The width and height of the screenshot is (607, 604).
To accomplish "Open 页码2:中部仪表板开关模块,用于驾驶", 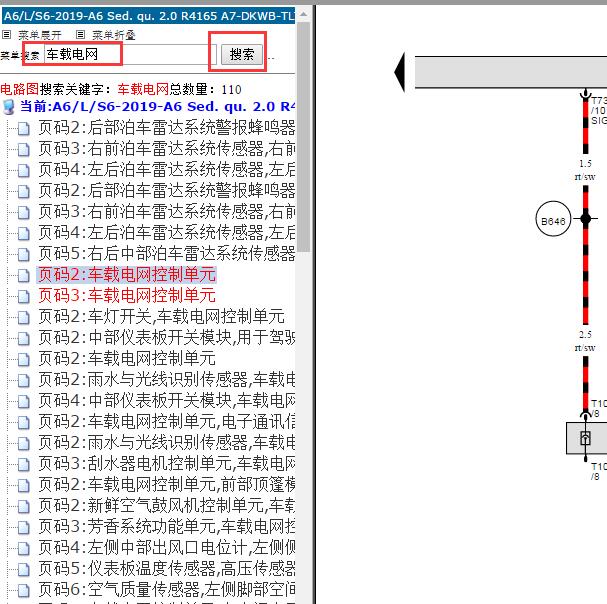I will pos(166,338).
